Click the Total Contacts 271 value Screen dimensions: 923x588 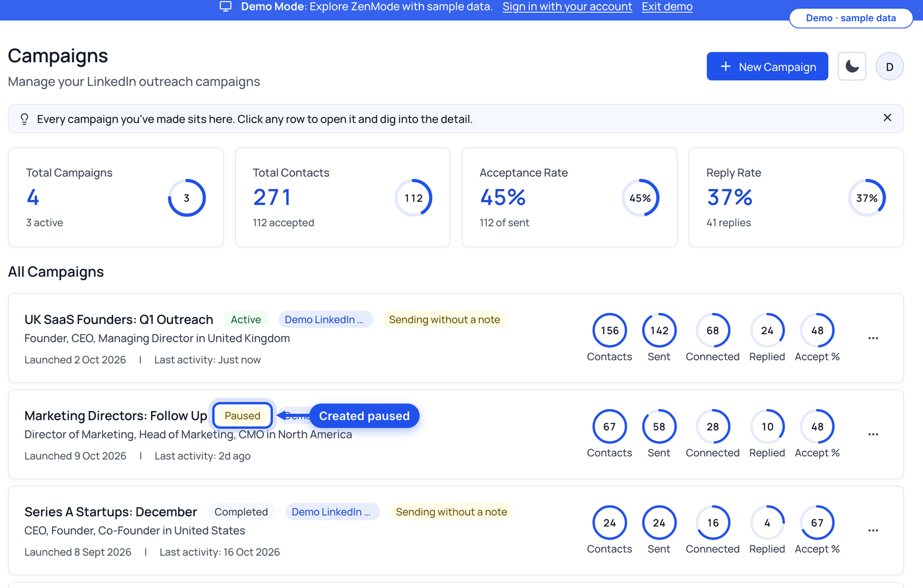(x=272, y=197)
